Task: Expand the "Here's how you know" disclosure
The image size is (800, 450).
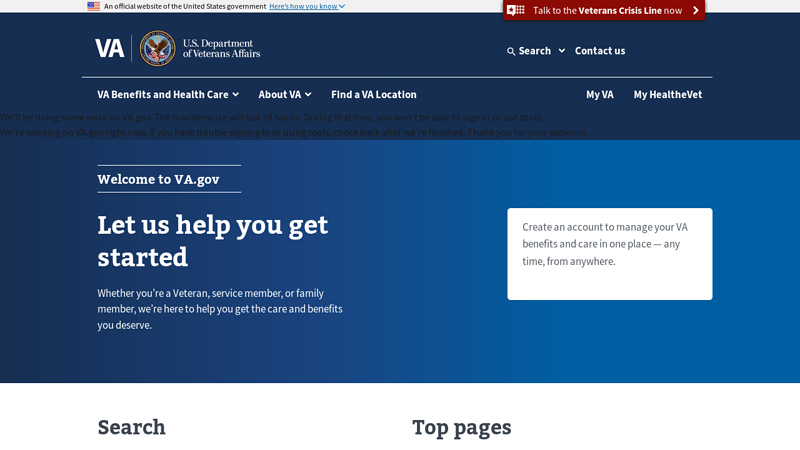Action: click(x=306, y=6)
